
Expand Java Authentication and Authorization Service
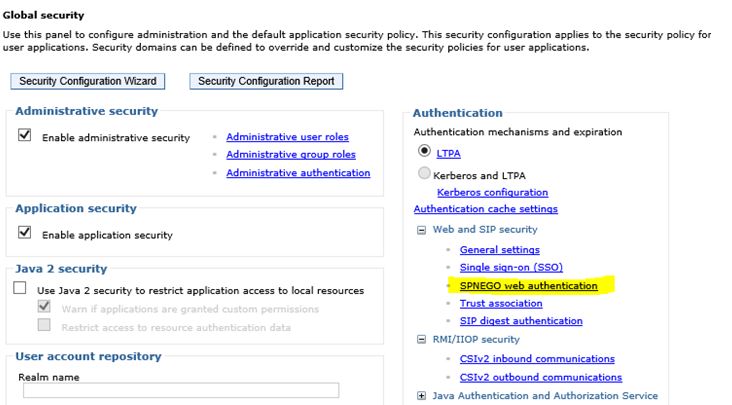point(422,396)
